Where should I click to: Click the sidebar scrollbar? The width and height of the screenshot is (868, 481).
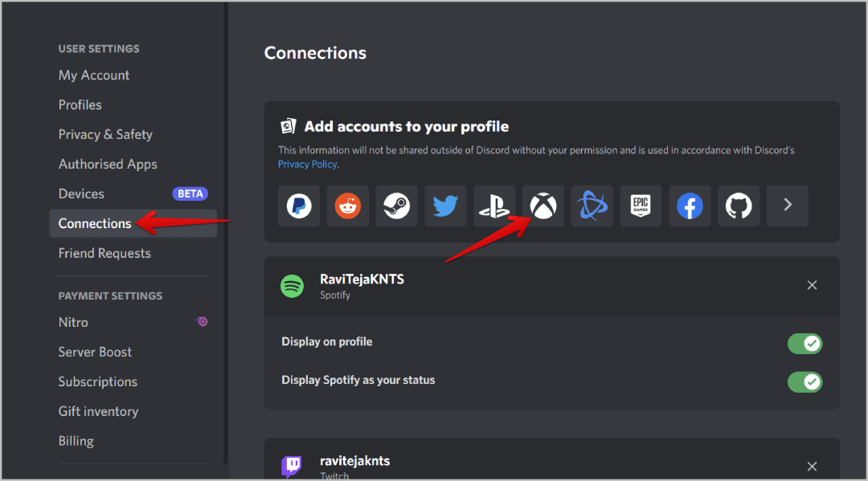coord(225,232)
